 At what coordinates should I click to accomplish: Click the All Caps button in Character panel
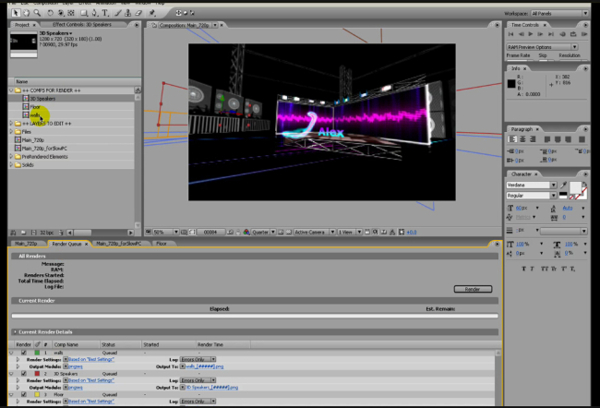(543, 269)
